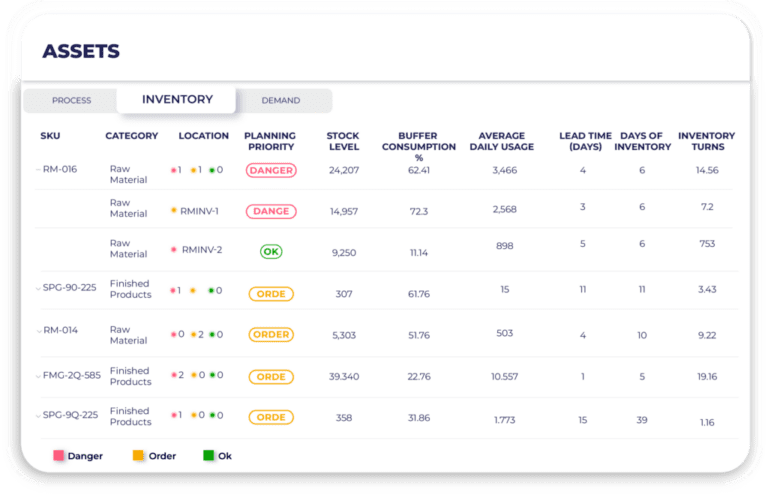Click orange order dot in RM-016 location
This screenshot has width=768, height=495.
(193, 170)
